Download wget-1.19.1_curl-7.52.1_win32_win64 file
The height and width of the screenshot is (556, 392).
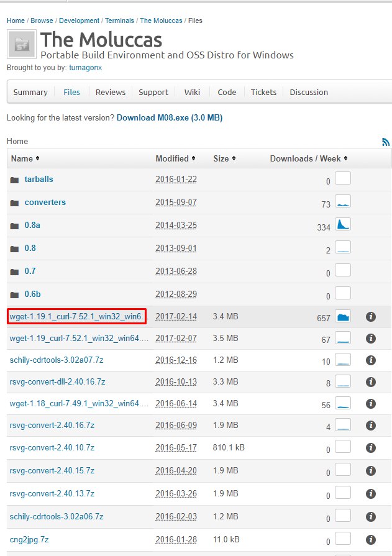[x=76, y=316]
